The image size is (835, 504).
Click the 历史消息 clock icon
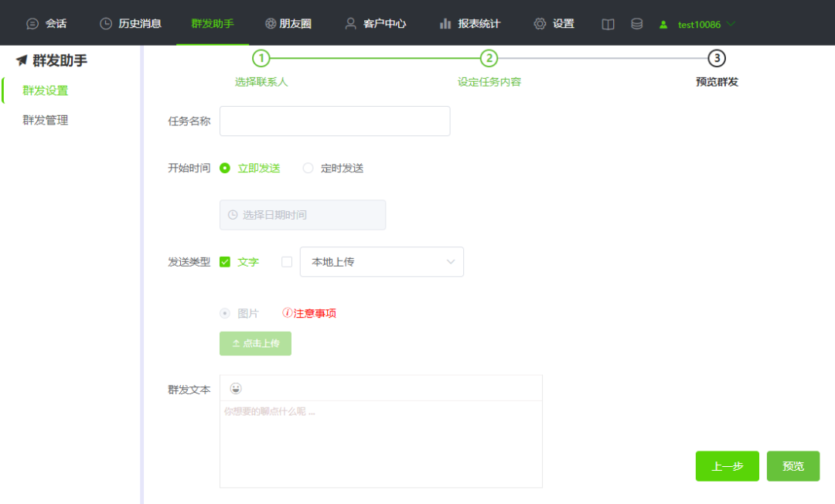coord(104,23)
